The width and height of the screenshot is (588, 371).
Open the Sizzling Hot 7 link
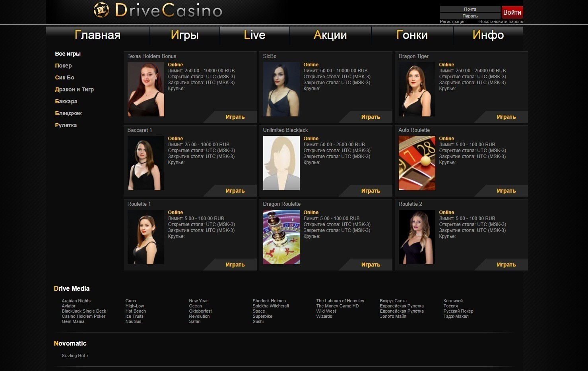75,356
